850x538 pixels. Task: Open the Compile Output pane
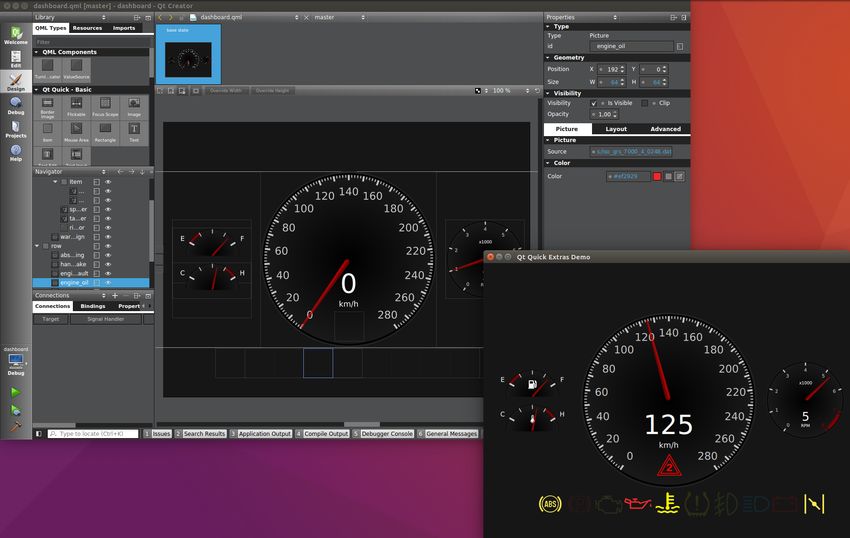[x=322, y=434]
